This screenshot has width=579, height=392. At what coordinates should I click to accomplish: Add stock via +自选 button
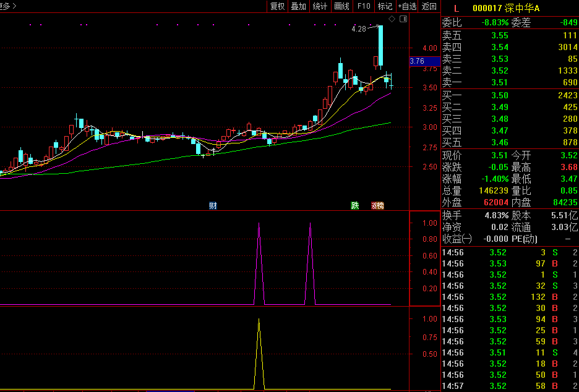coord(407,6)
